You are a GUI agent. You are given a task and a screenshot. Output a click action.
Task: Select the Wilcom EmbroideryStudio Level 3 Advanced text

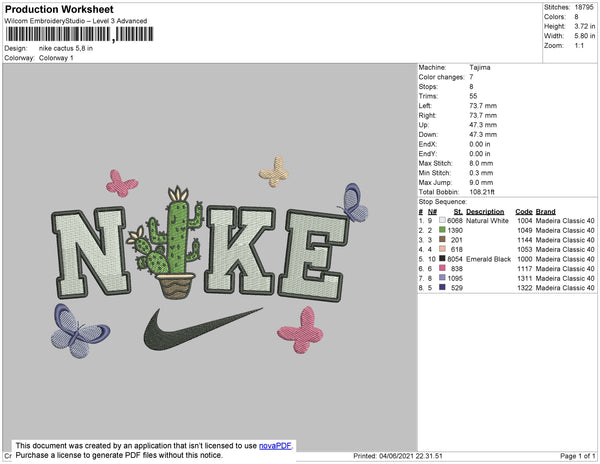[x=76, y=21]
